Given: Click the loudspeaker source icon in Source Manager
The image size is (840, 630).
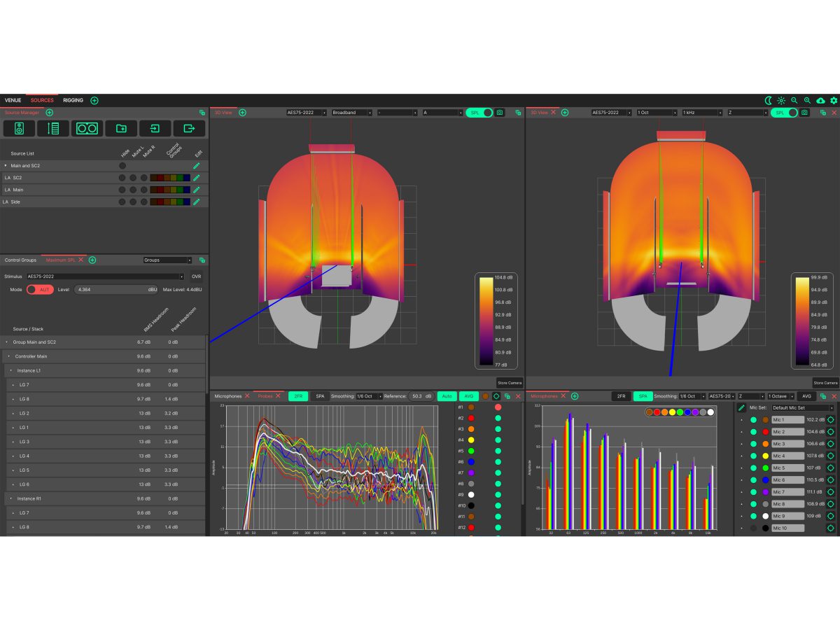Looking at the screenshot, I should [20, 129].
